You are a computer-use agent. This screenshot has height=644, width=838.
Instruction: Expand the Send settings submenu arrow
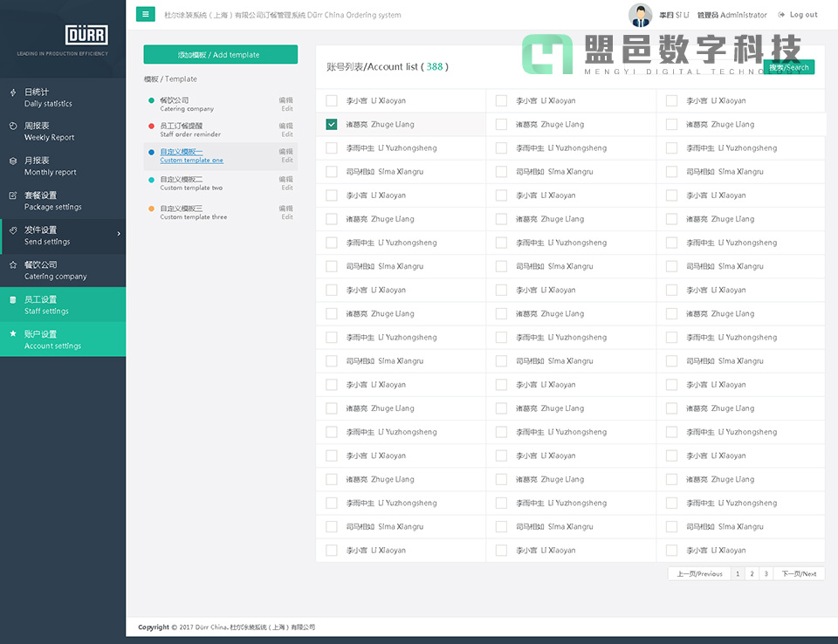pyautogui.click(x=119, y=233)
